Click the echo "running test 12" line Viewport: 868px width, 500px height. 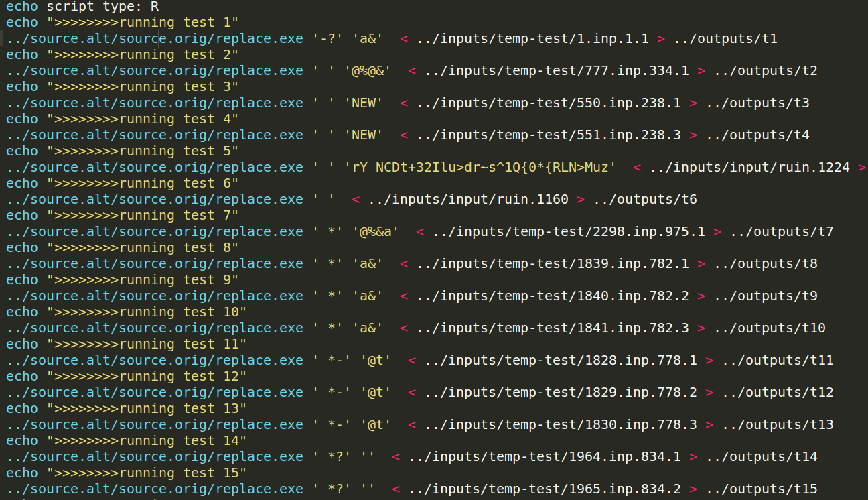pyautogui.click(x=127, y=376)
